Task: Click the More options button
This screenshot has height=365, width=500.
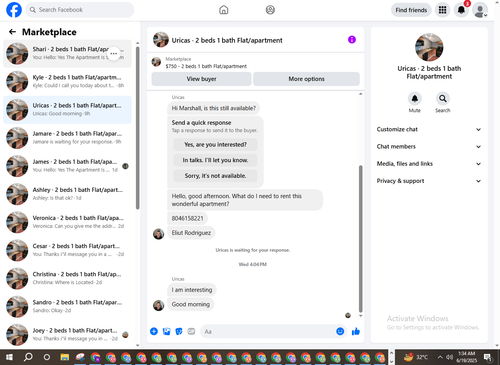Action: pyautogui.click(x=306, y=79)
